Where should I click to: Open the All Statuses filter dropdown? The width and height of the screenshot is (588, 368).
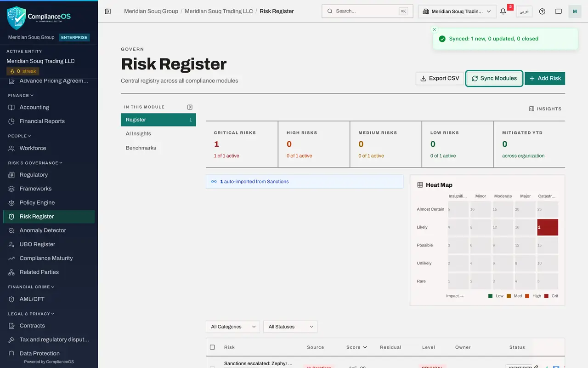tap(290, 327)
